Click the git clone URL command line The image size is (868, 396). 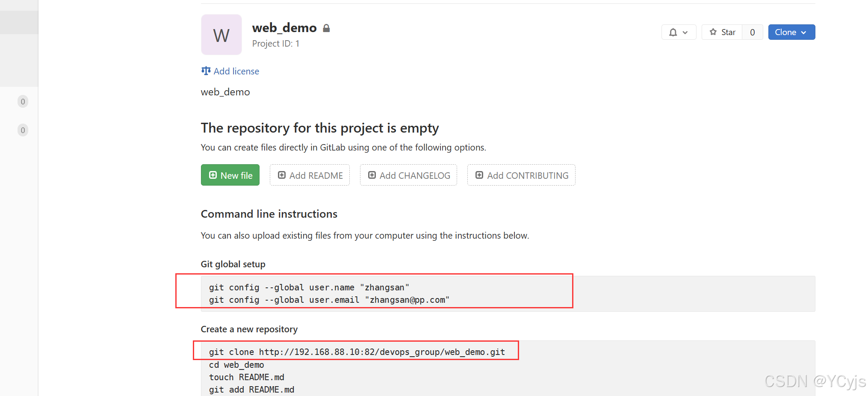point(357,352)
